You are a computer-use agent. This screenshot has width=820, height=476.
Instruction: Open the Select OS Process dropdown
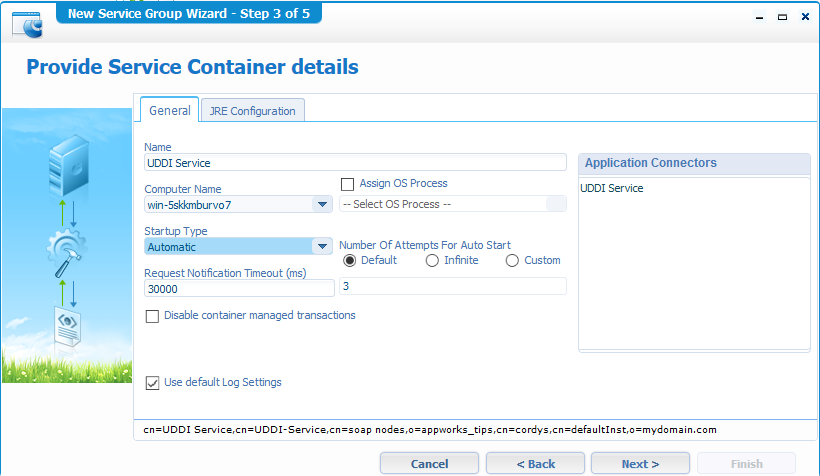point(555,205)
